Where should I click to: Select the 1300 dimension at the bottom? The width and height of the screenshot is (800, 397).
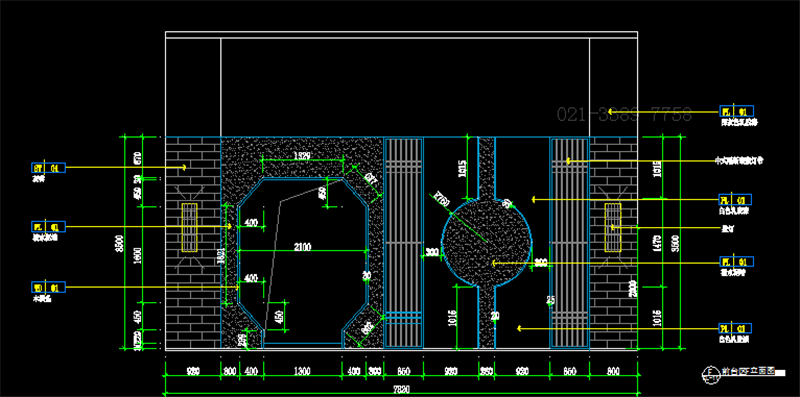coord(302,371)
